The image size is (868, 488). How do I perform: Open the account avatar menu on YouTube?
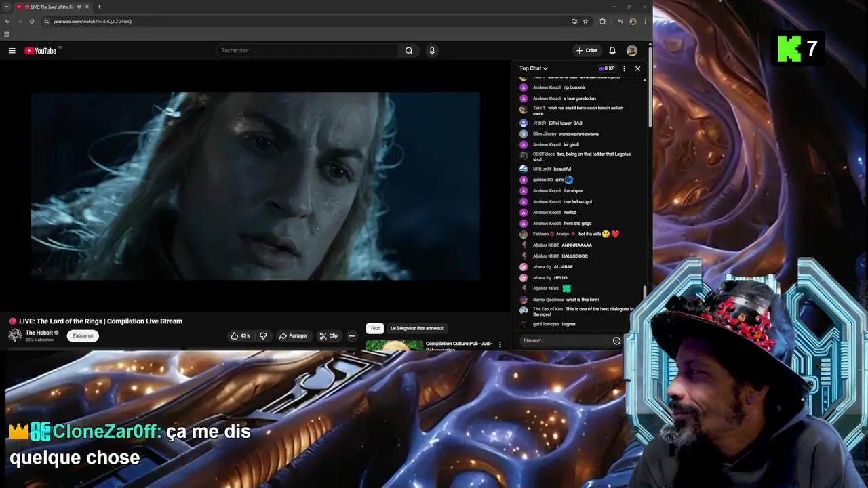pyautogui.click(x=632, y=51)
